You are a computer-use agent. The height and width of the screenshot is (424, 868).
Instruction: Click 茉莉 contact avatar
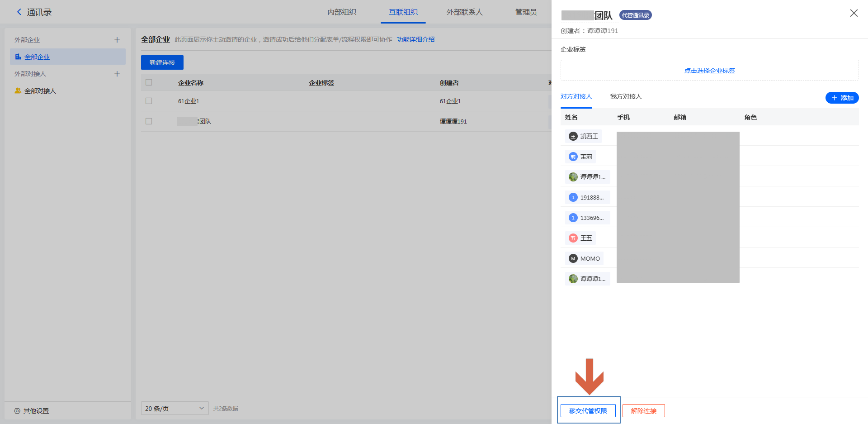(573, 157)
